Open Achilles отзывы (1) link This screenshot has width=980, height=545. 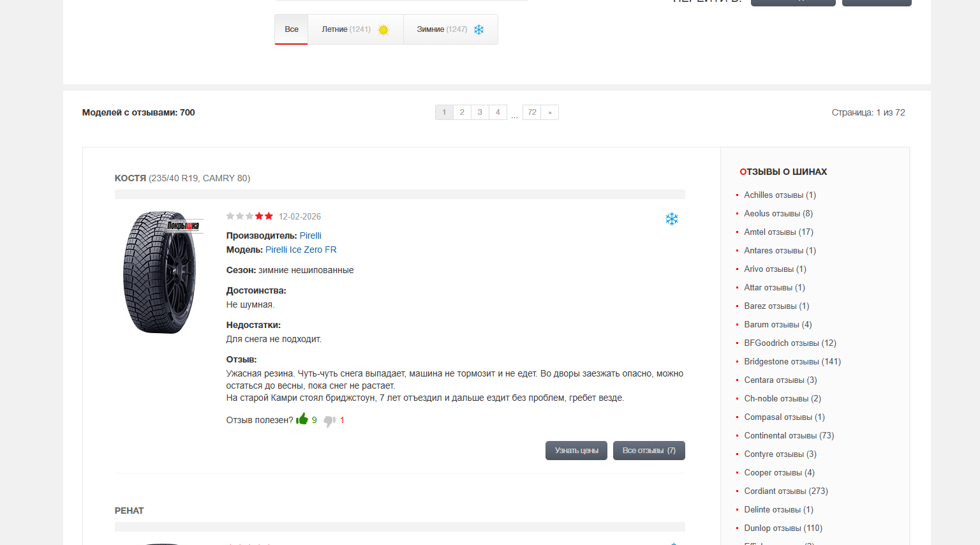(x=780, y=195)
